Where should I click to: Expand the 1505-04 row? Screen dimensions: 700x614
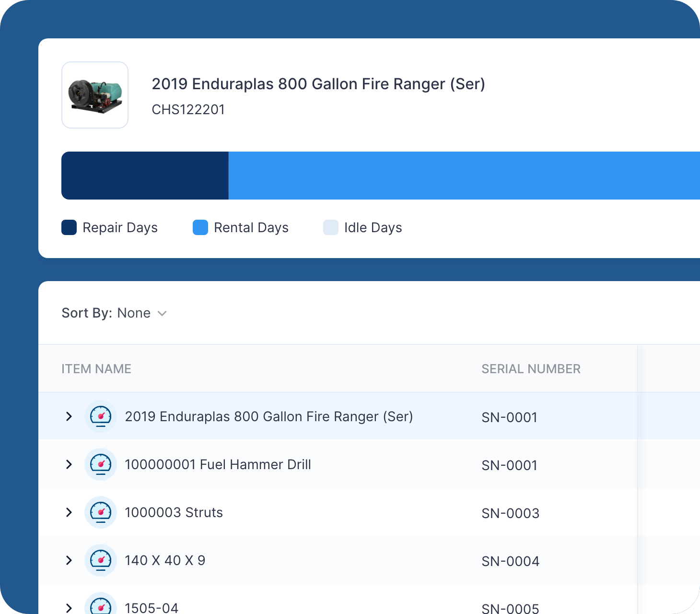pyautogui.click(x=69, y=608)
